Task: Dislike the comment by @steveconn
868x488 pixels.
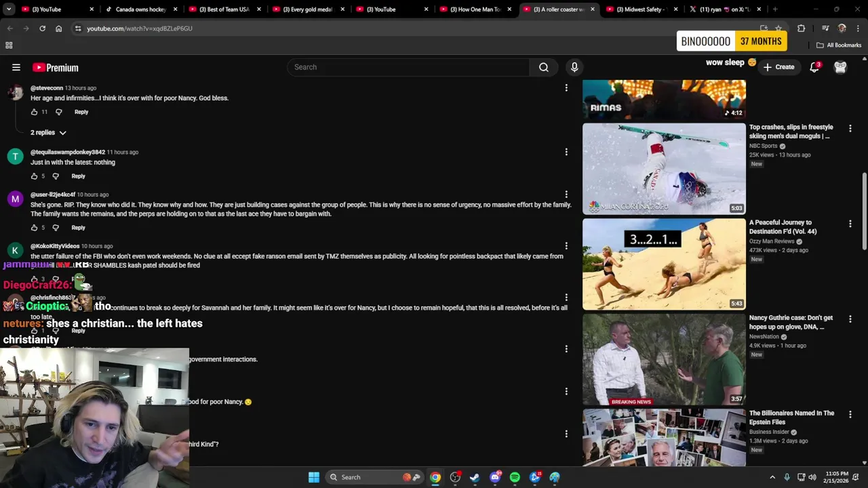Action: (58, 112)
